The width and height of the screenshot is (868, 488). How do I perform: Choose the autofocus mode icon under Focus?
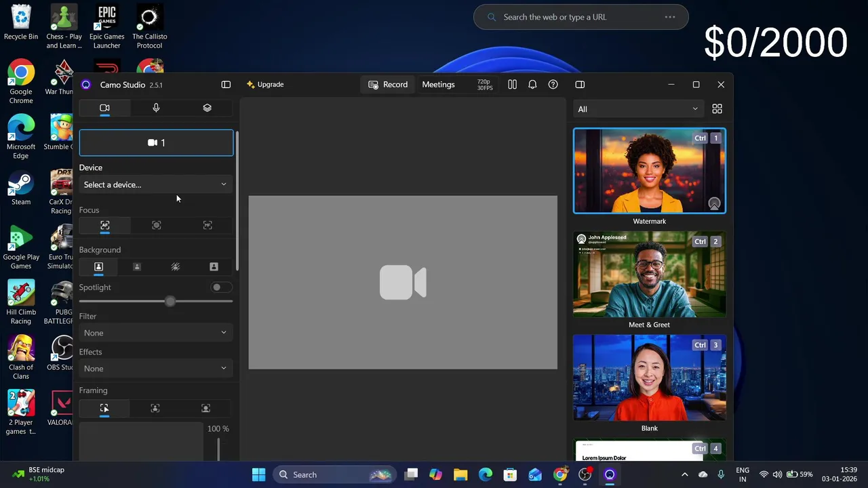[x=104, y=225]
